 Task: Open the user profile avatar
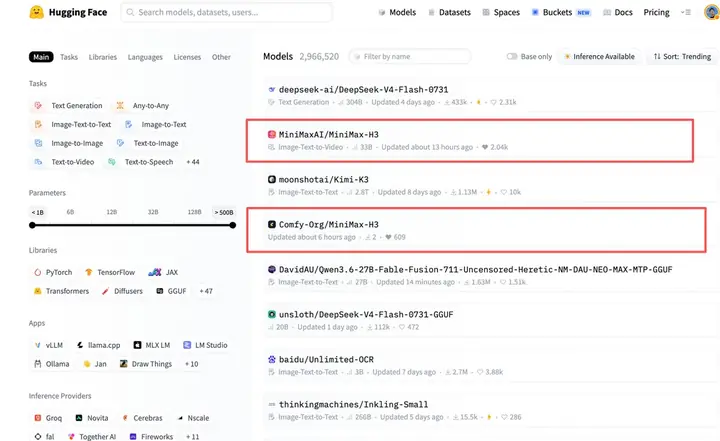(x=712, y=12)
